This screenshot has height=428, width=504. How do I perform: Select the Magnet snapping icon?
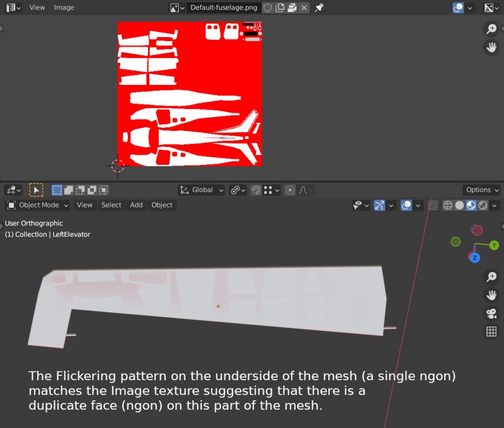pos(256,190)
